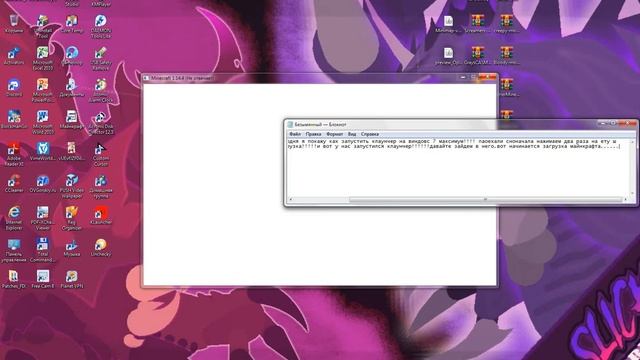Select the Core Temp desktop icon

click(x=71, y=24)
